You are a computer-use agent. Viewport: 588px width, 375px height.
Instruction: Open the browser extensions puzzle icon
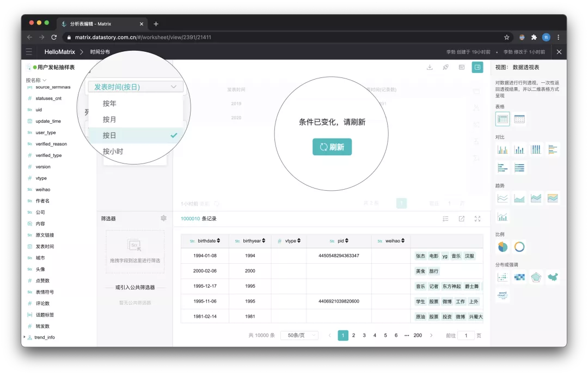pos(534,37)
